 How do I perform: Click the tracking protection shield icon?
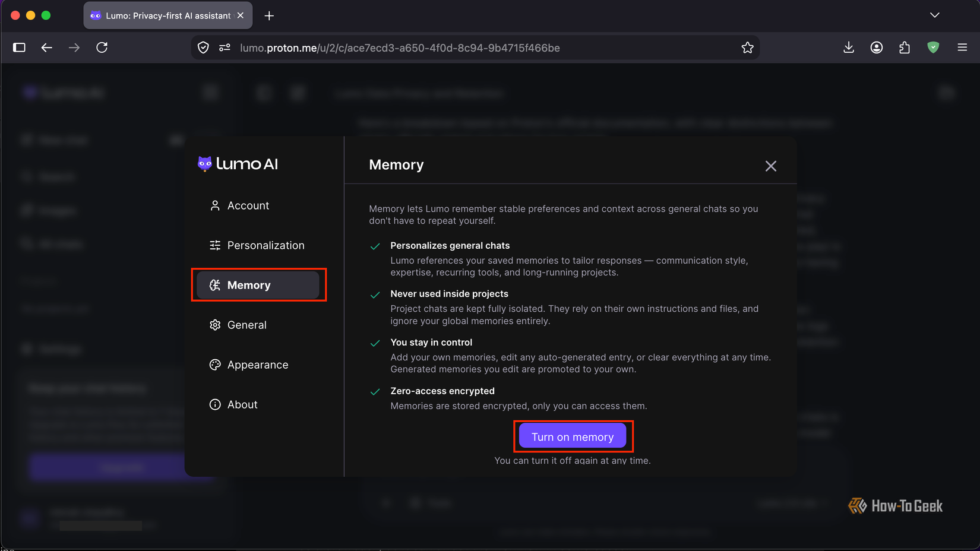point(203,47)
